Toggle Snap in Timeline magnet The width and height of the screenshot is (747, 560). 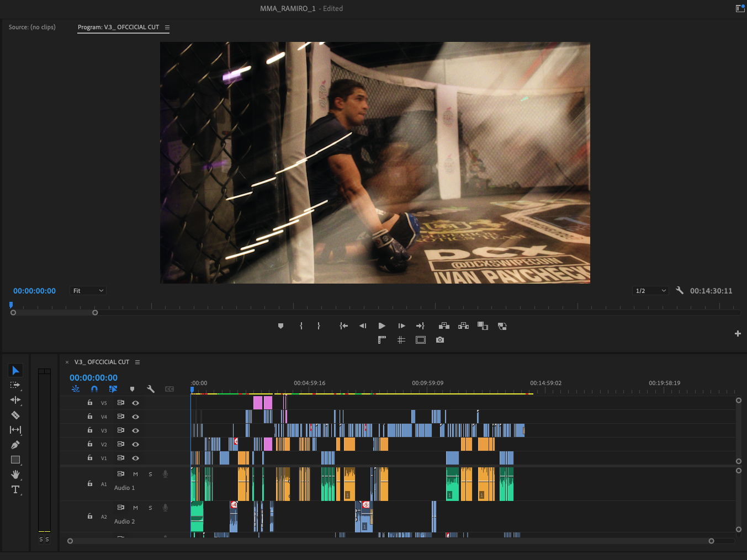tap(94, 389)
